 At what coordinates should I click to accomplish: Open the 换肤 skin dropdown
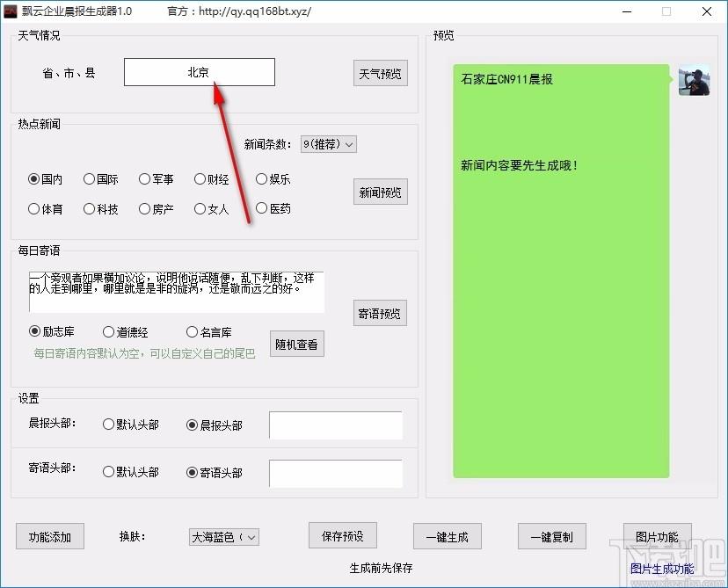224,537
